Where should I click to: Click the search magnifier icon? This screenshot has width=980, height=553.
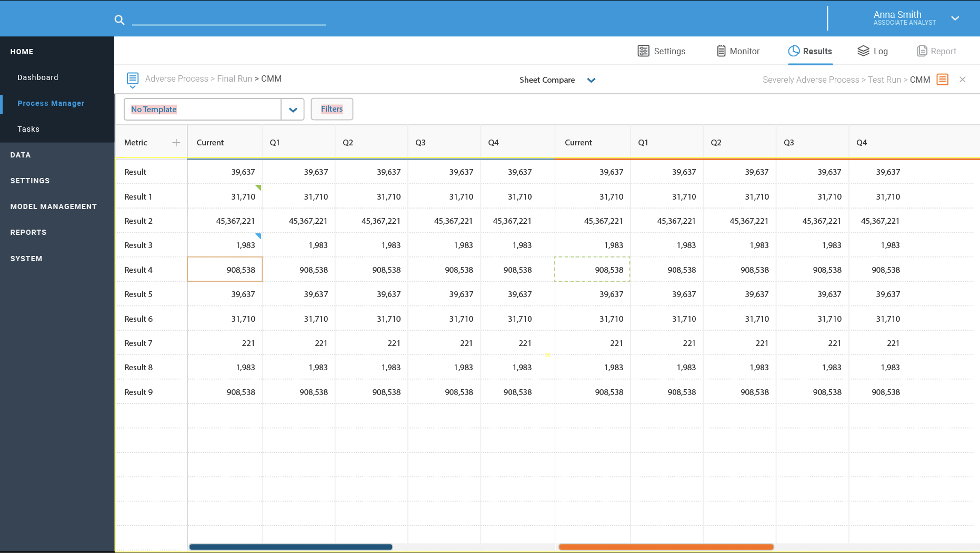coord(119,20)
